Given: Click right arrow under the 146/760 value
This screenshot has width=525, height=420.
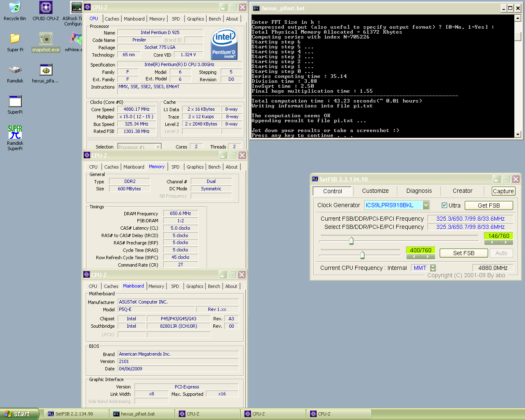Looking at the screenshot, I should click(506, 242).
